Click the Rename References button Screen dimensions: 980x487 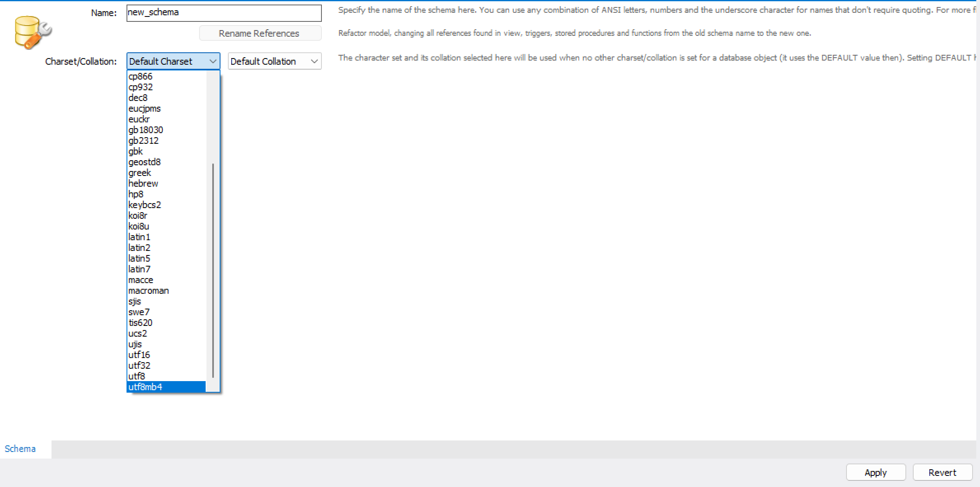260,33
